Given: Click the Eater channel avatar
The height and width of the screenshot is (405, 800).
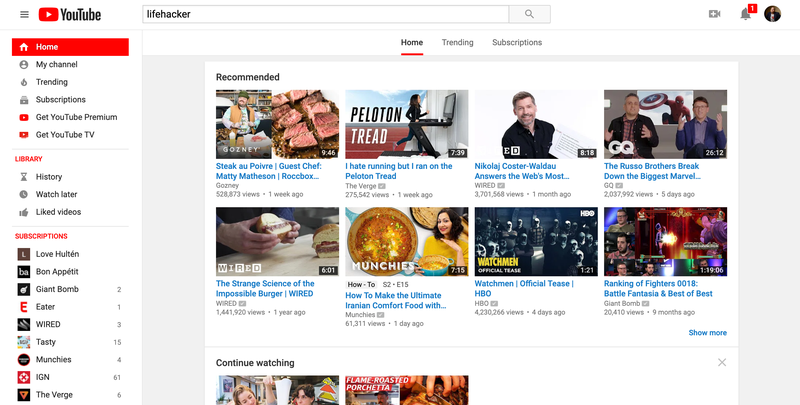Looking at the screenshot, I should point(23,307).
